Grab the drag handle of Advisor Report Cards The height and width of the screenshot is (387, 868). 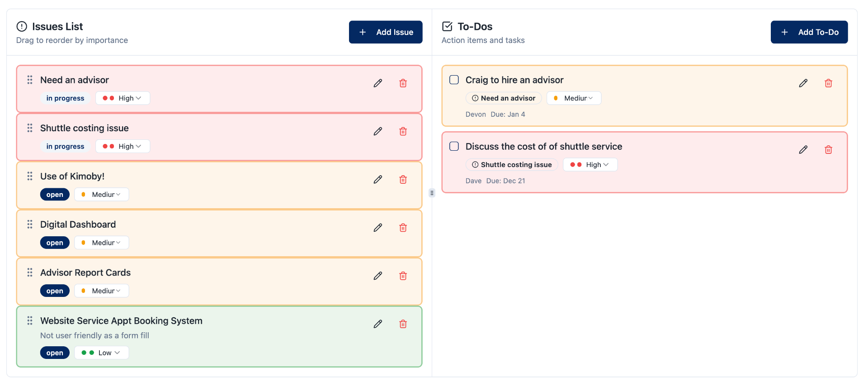tap(30, 272)
